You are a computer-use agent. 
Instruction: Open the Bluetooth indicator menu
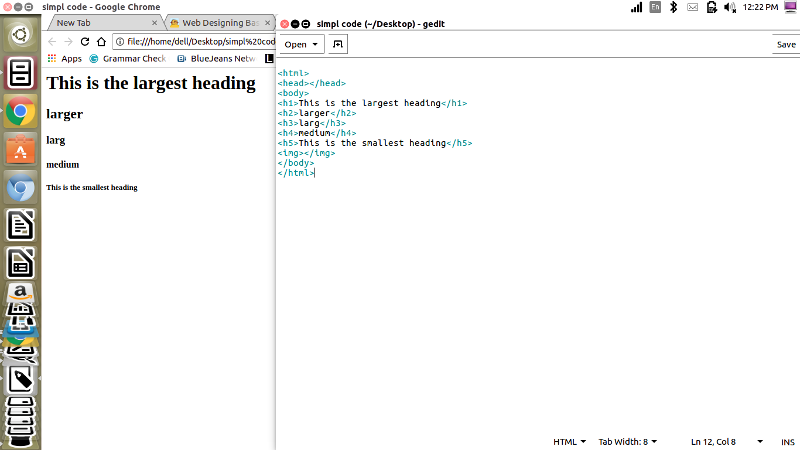coord(673,7)
